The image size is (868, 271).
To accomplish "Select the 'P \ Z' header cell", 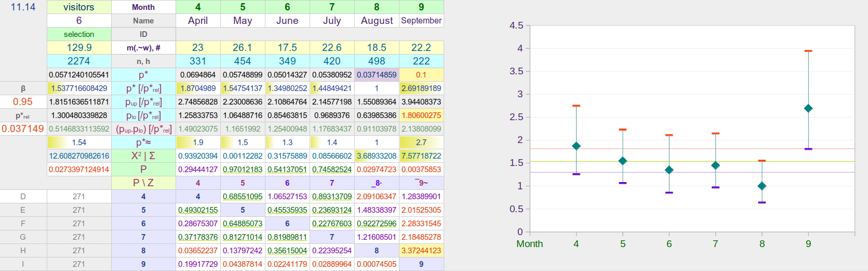I will (143, 183).
